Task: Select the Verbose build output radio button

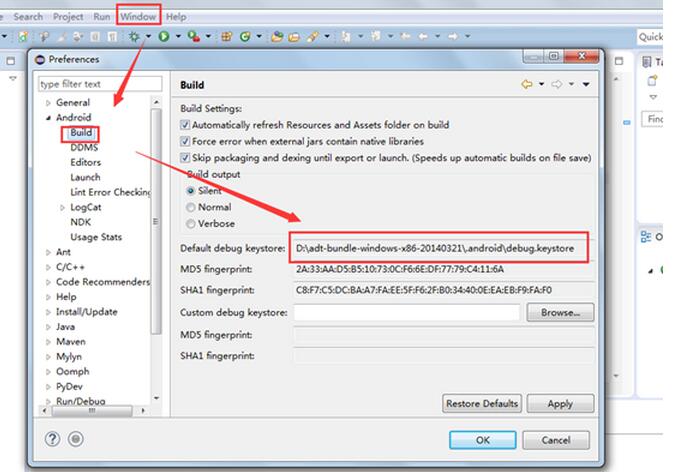Action: 190,224
